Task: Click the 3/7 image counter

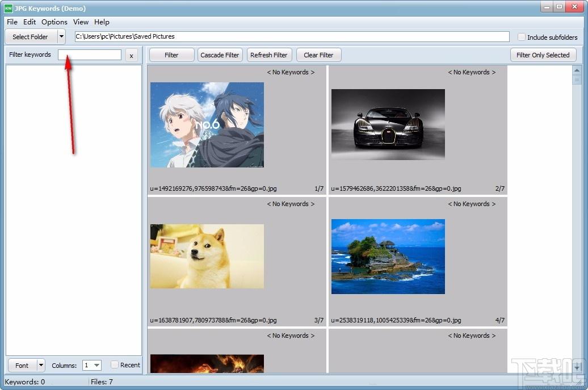Action: click(x=319, y=320)
